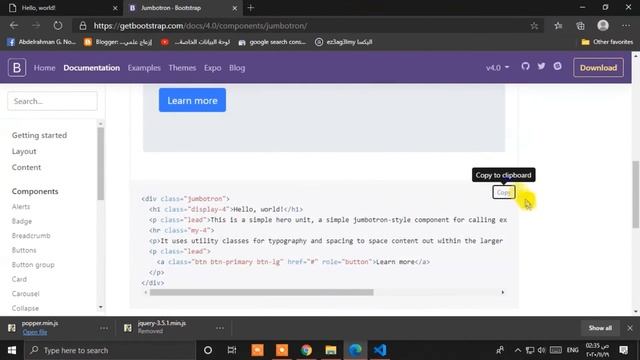This screenshot has height=360, width=640.
Task: Open Card docs page
Action: pyautogui.click(x=19, y=279)
